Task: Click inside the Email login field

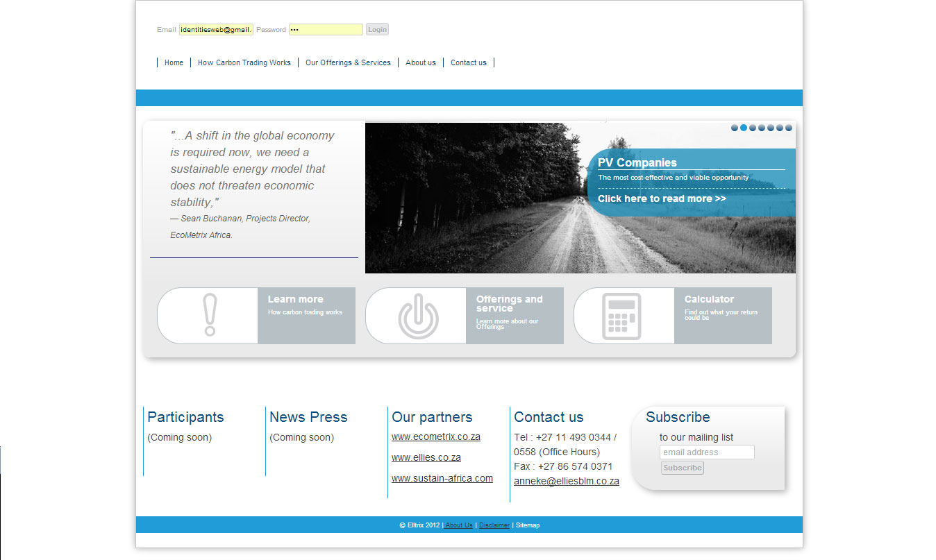Action: (x=216, y=30)
